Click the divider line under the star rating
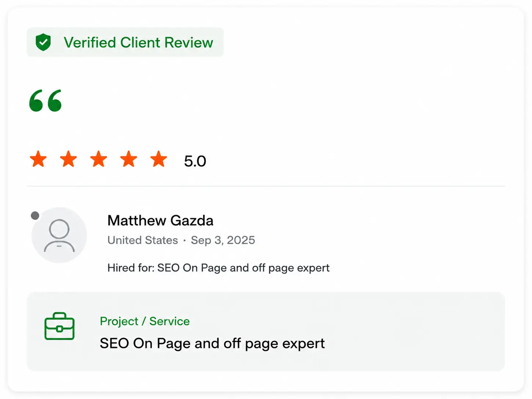Viewport: 532px width, 399px height. [x=266, y=186]
